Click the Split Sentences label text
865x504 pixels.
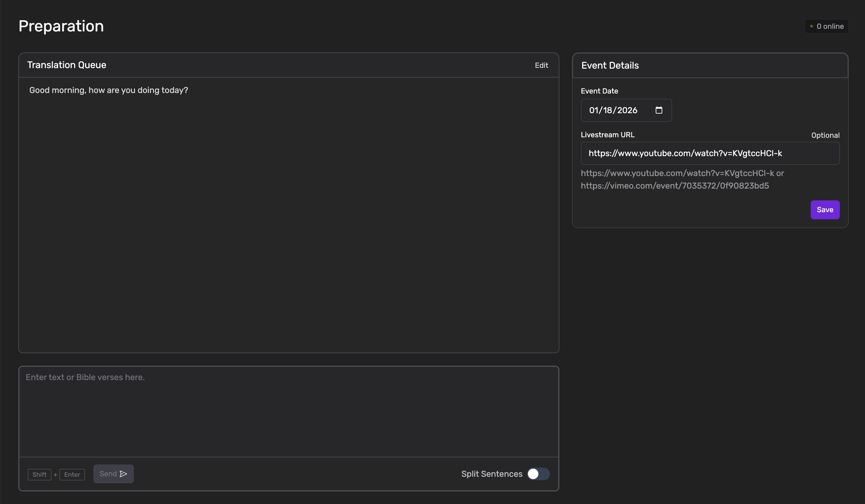coord(491,474)
